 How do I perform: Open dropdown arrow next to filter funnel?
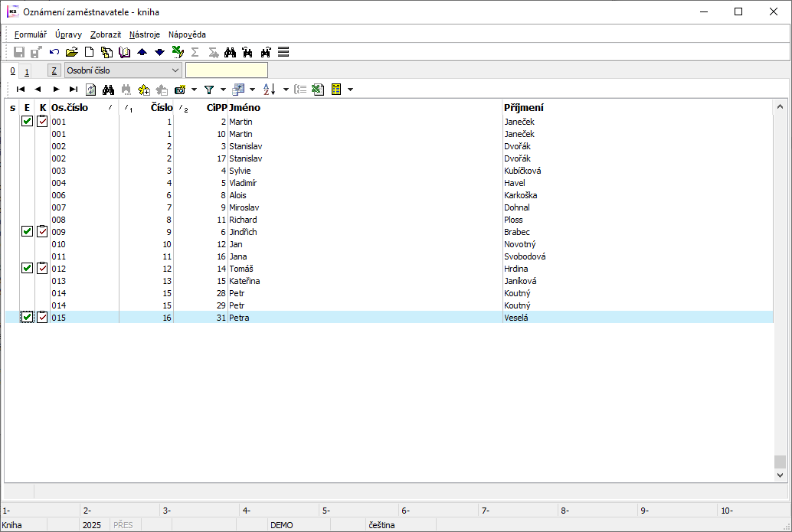tap(223, 90)
